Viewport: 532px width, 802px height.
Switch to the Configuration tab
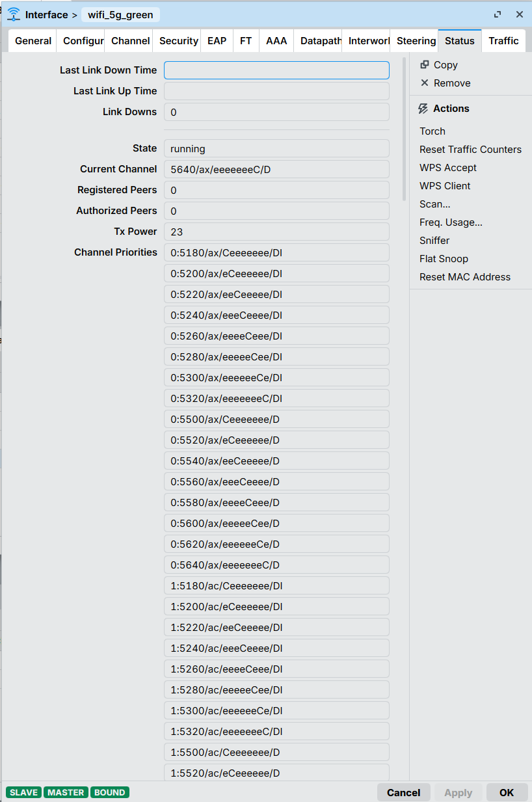point(81,40)
